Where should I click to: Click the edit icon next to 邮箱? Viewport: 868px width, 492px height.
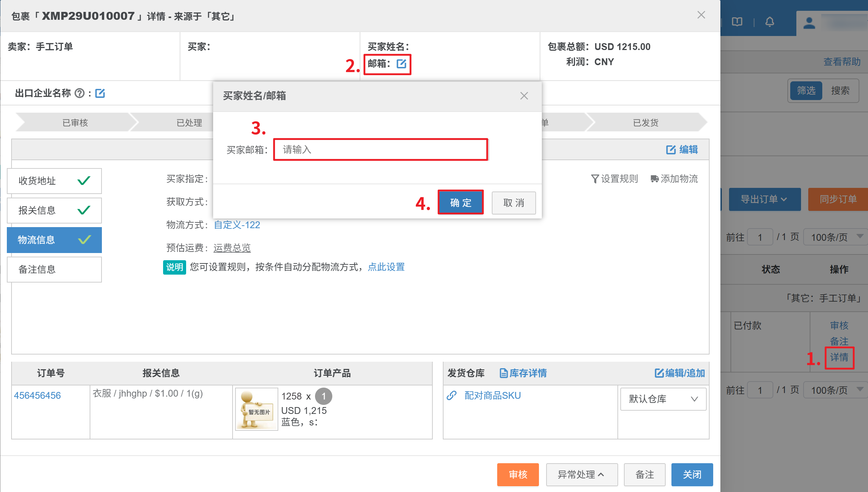401,64
